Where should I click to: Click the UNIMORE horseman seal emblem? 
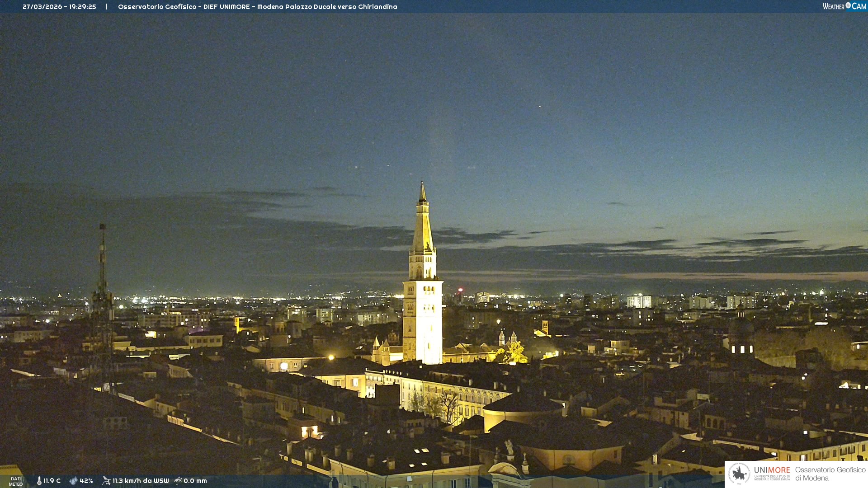coord(739,474)
